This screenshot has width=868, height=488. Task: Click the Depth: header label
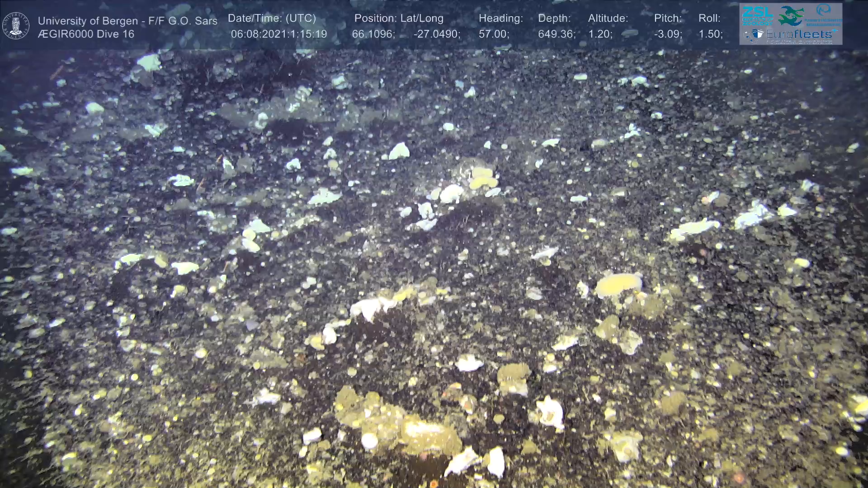coord(554,19)
